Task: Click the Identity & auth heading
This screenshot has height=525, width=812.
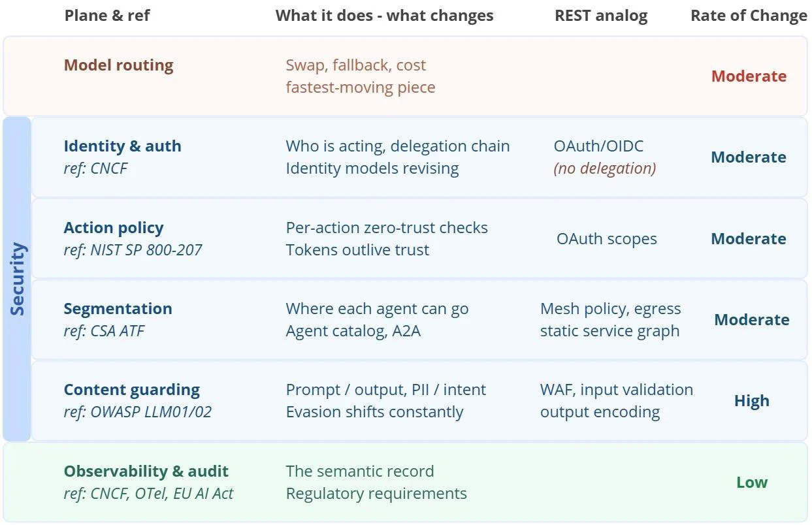Action: (122, 146)
